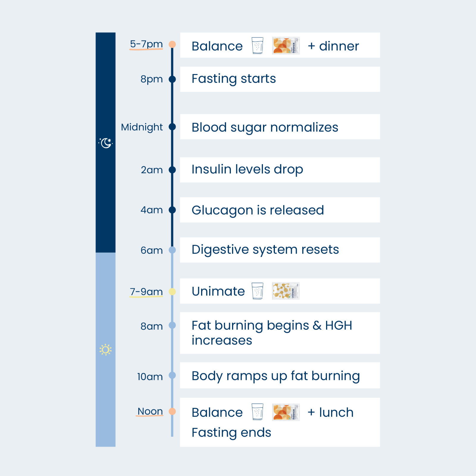Click the Balance sachet packet next to lunch

286,412
